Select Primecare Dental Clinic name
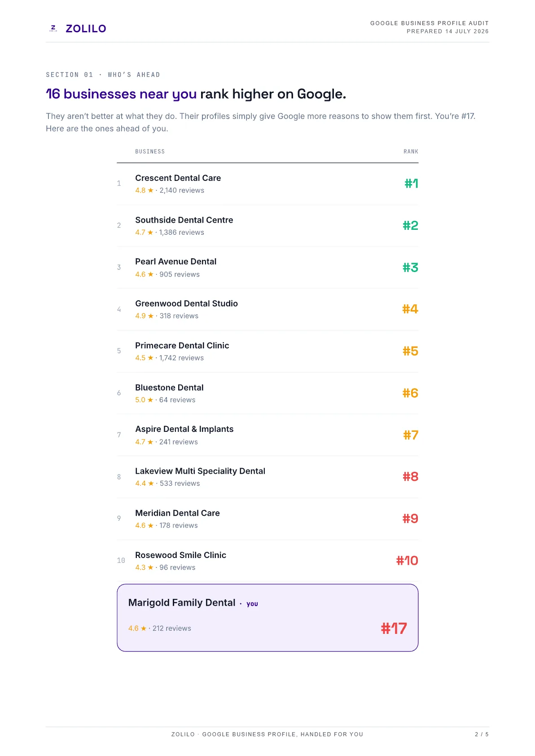The width and height of the screenshot is (535, 756). tap(182, 346)
